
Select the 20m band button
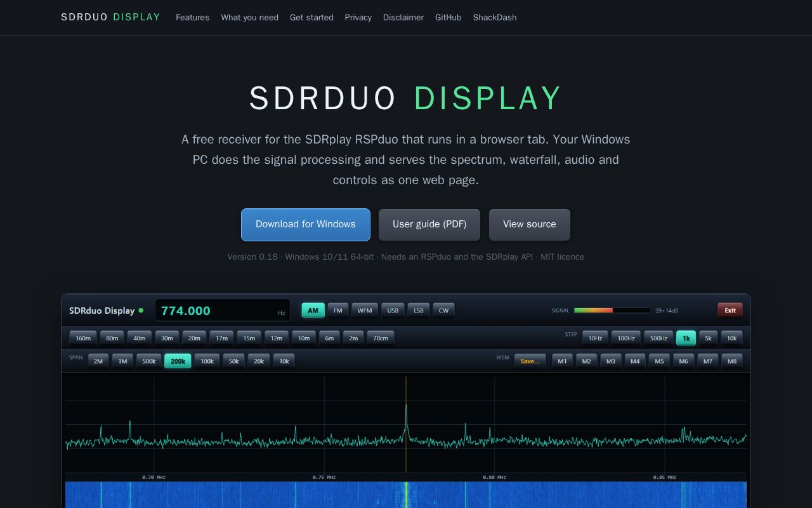pos(194,338)
